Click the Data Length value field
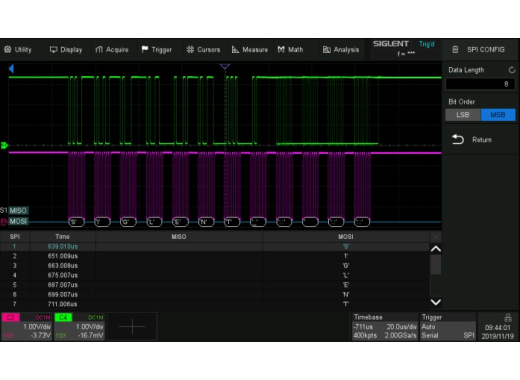The image size is (520, 380). point(480,84)
